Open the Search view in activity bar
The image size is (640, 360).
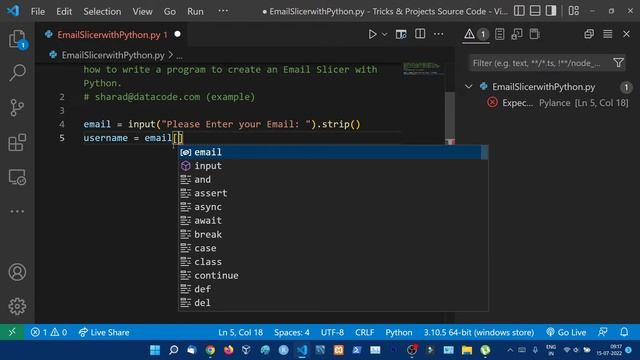tap(17, 73)
